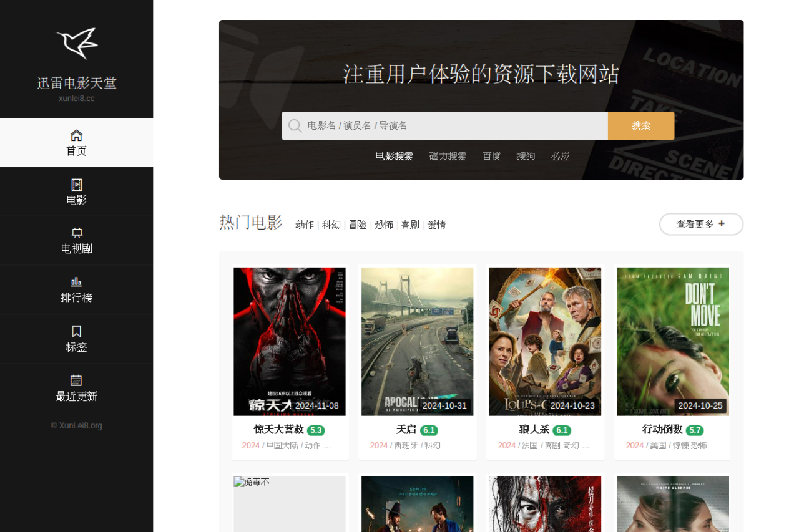The height and width of the screenshot is (532, 799).
Task: Open the broken 虎毒不 poster thumbnail
Action: pyautogui.click(x=290, y=504)
